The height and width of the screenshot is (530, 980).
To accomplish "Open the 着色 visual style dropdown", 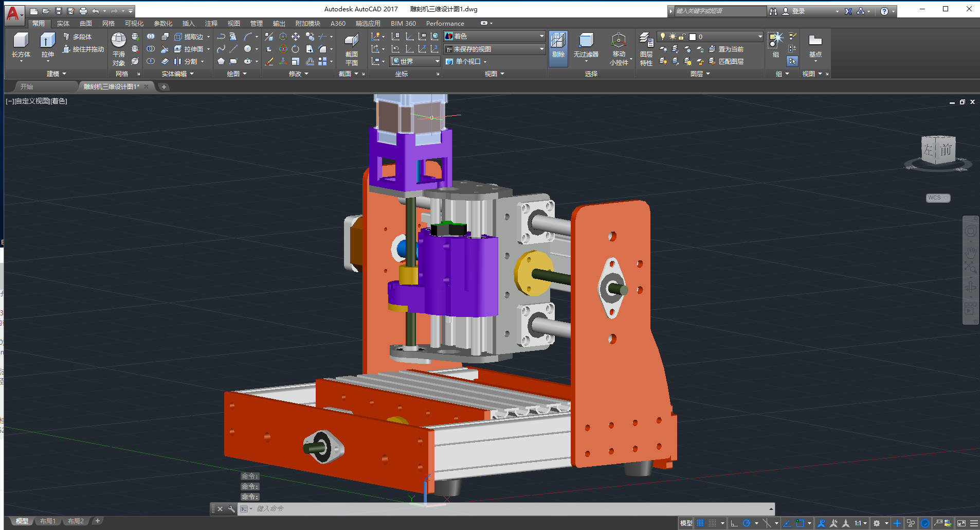I will coord(494,36).
